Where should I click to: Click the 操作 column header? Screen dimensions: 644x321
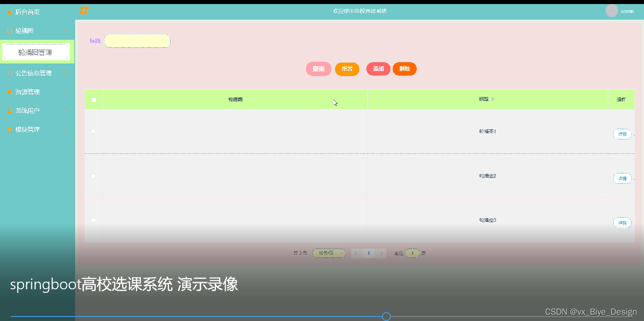point(621,99)
